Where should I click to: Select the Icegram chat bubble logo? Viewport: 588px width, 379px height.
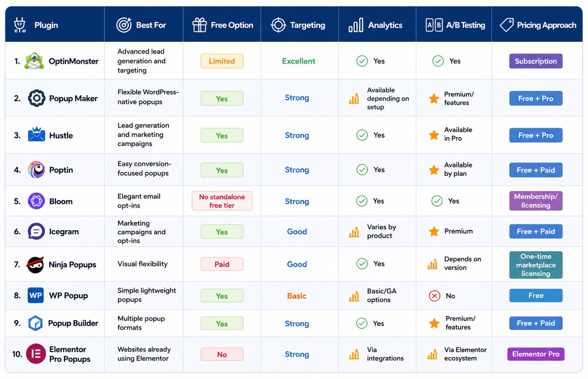click(37, 231)
